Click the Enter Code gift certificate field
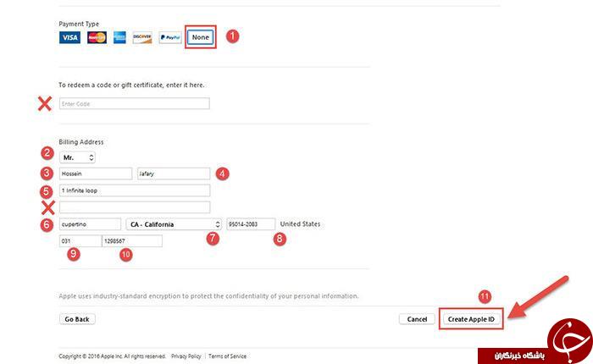The height and width of the screenshot is (364, 593). pyautogui.click(x=134, y=103)
